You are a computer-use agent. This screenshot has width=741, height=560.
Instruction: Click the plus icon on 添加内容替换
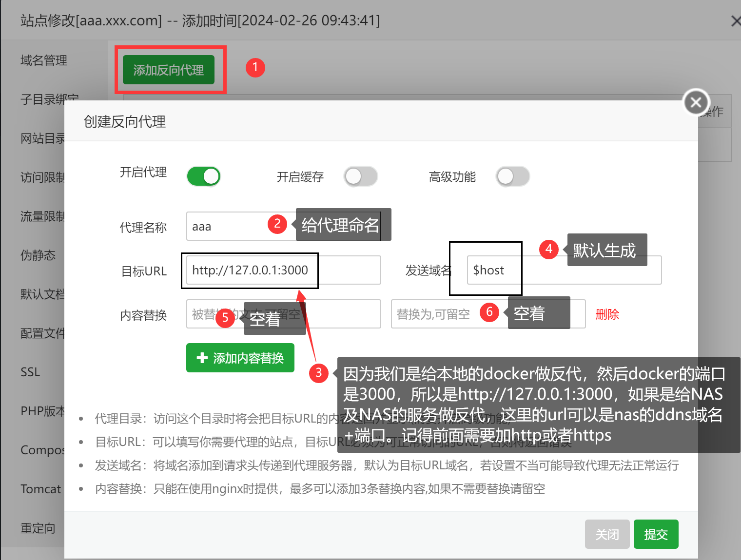pos(202,358)
